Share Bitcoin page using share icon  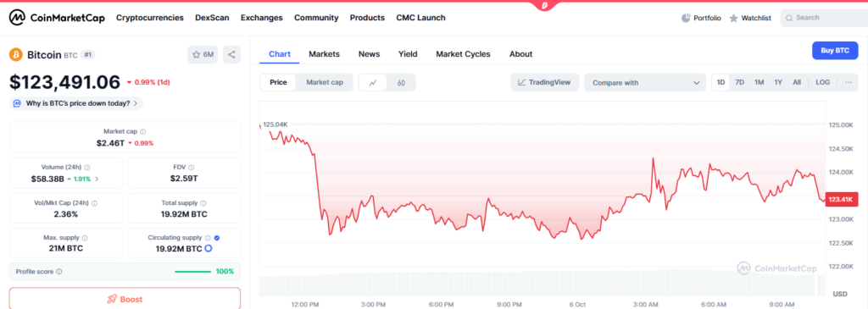[231, 54]
